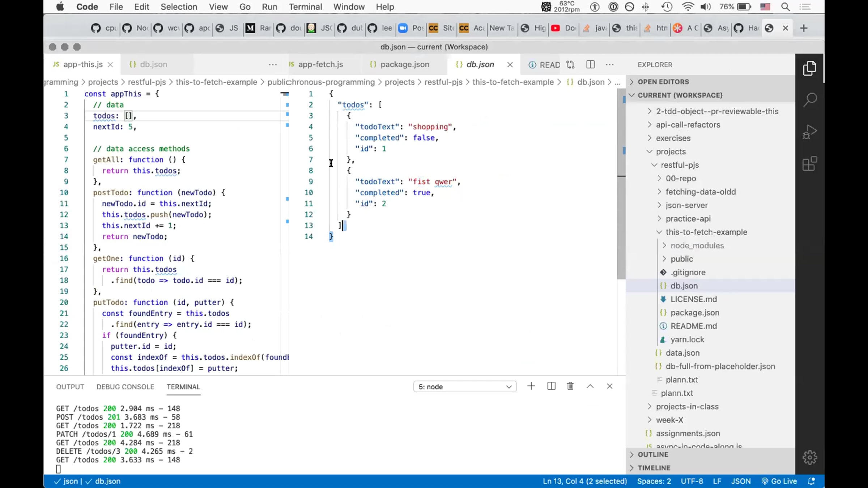Click Go Live in the status bar

click(x=779, y=481)
